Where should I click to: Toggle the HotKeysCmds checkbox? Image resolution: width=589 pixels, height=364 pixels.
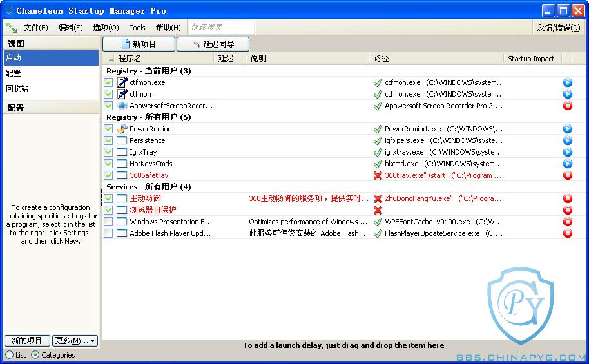pos(108,164)
